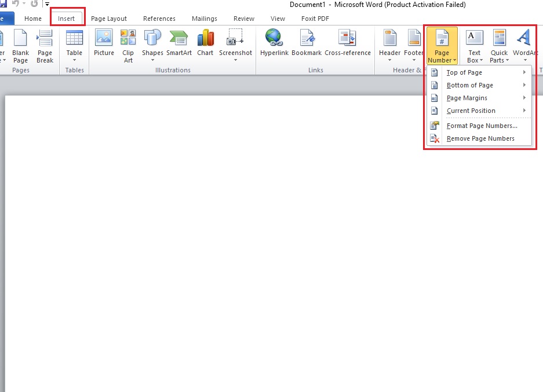Switch to the References tab
Screen dimensions: 543x392
coord(159,19)
